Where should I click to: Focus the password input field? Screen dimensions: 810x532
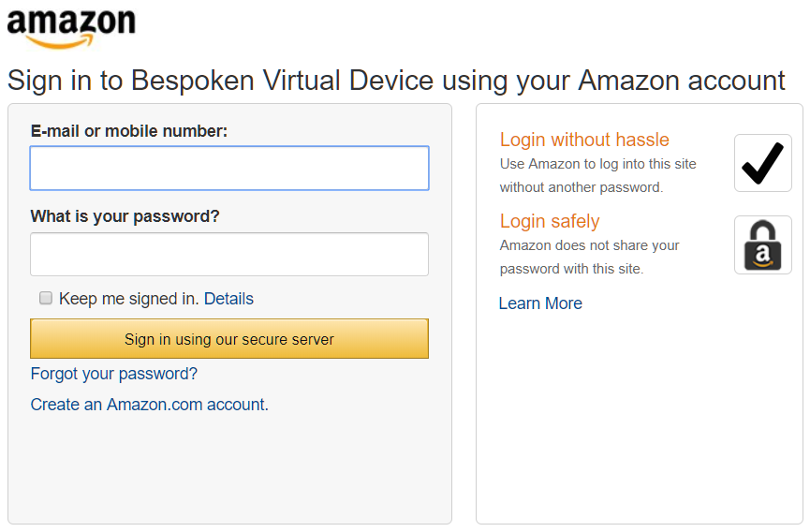229,254
